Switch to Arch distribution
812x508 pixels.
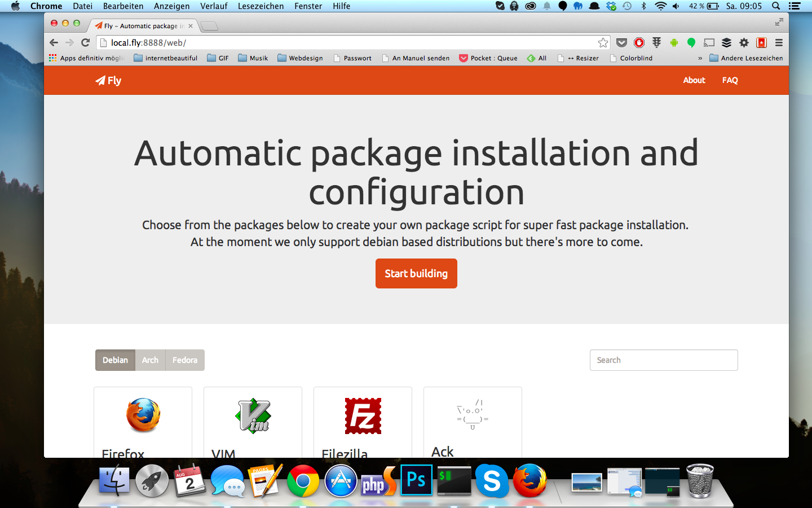tap(150, 360)
